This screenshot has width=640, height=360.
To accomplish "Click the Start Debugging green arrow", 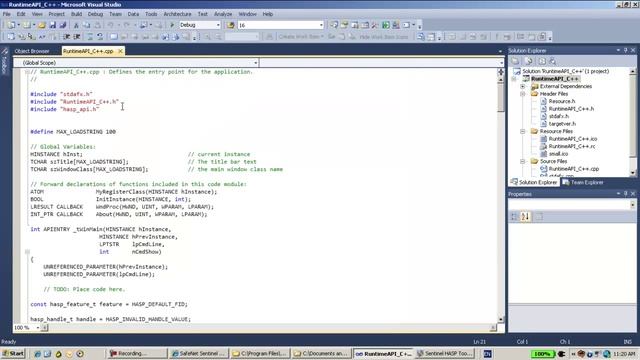I will (172, 25).
